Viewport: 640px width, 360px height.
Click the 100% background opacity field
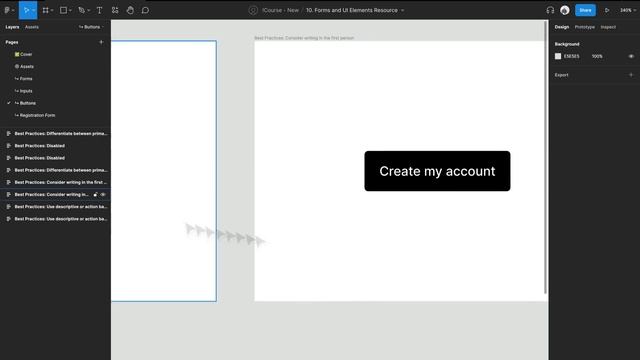(597, 56)
